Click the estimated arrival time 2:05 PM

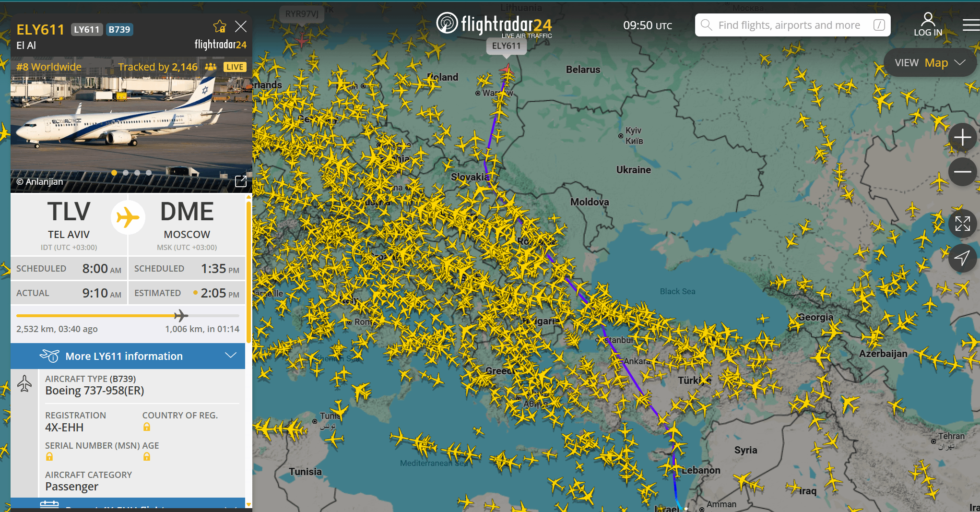[220, 293]
